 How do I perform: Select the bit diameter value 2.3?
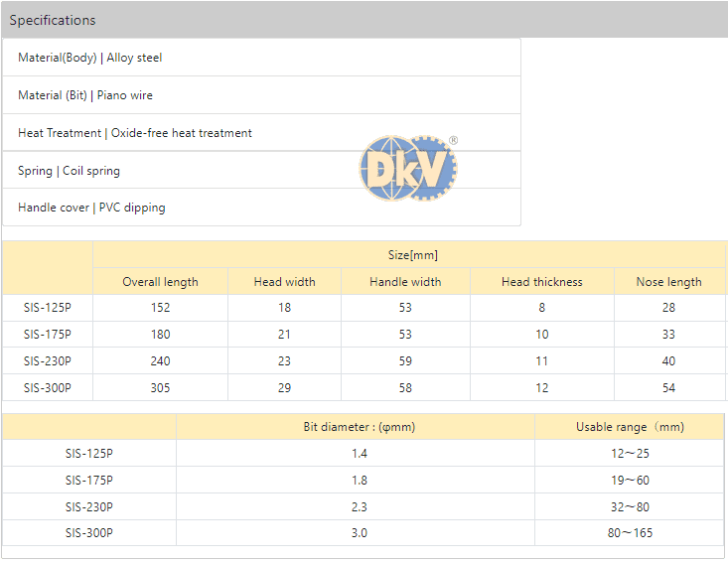[359, 507]
